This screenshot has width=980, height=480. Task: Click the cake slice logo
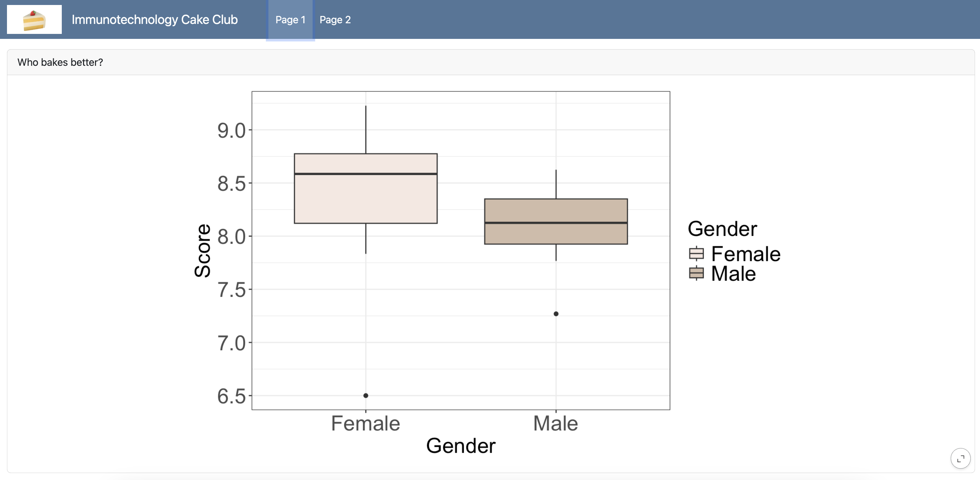[x=34, y=19]
